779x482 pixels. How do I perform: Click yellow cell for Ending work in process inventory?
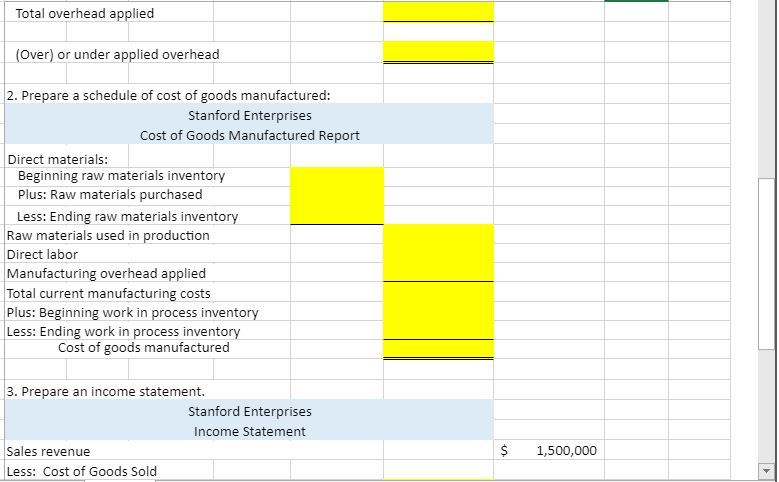[x=438, y=330]
